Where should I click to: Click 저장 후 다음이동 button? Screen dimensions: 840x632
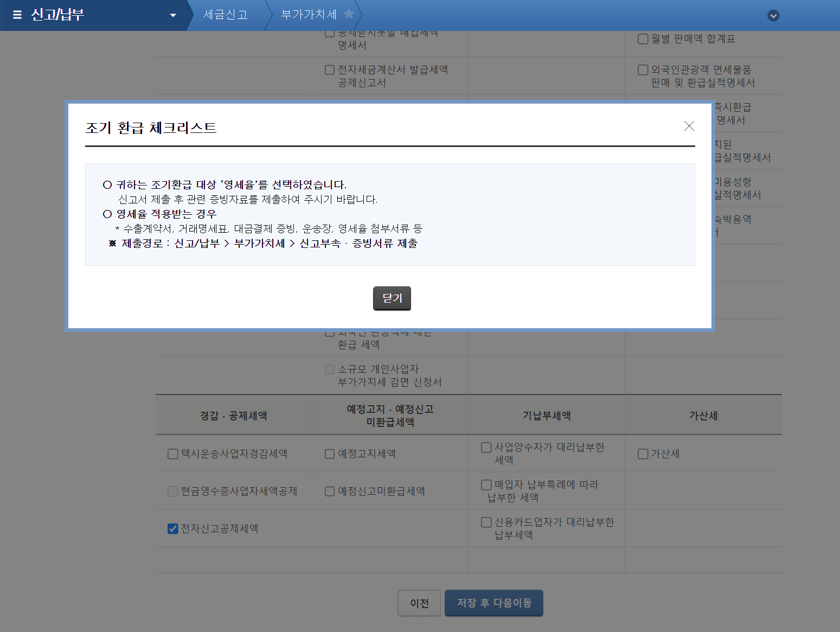(x=494, y=603)
